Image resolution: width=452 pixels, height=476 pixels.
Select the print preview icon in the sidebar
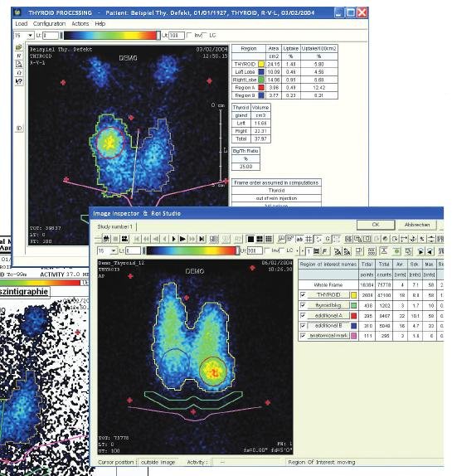tap(19, 64)
